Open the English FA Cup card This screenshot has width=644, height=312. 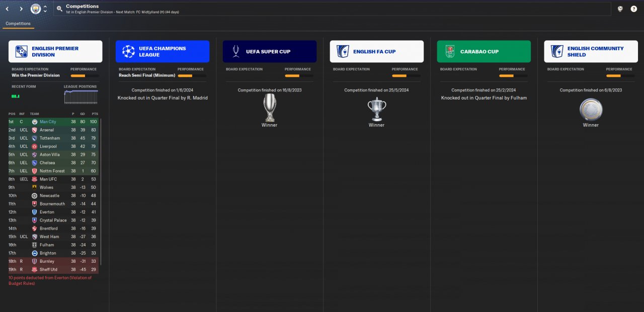point(377,51)
